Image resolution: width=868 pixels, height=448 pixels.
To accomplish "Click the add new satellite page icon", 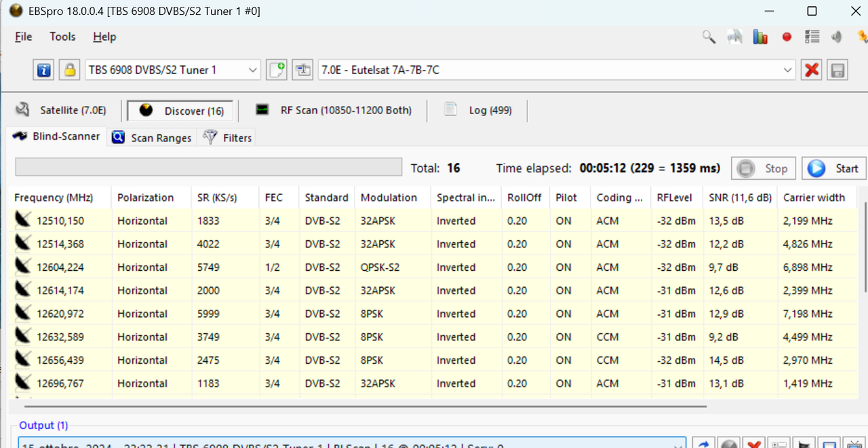I will [x=276, y=70].
